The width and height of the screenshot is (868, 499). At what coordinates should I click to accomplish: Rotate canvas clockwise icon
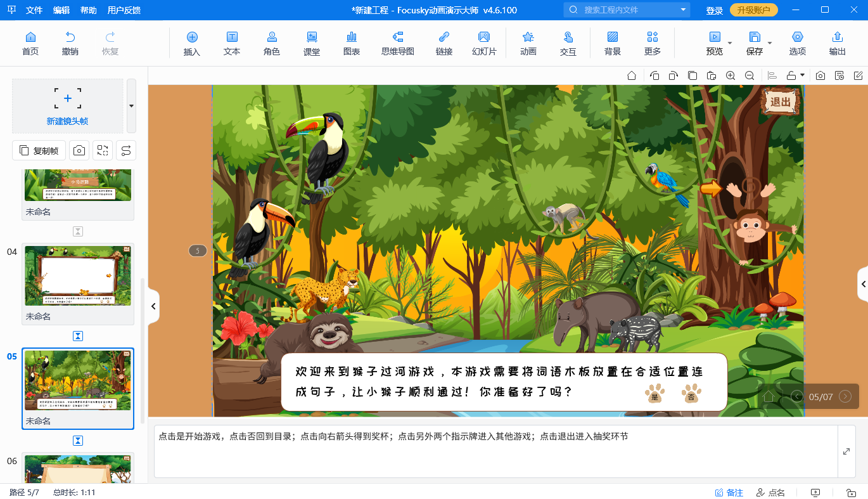coord(673,75)
